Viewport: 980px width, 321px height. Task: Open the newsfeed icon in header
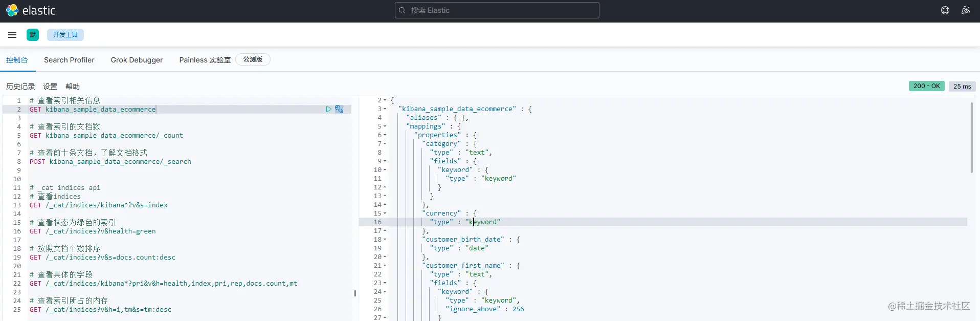(966, 10)
